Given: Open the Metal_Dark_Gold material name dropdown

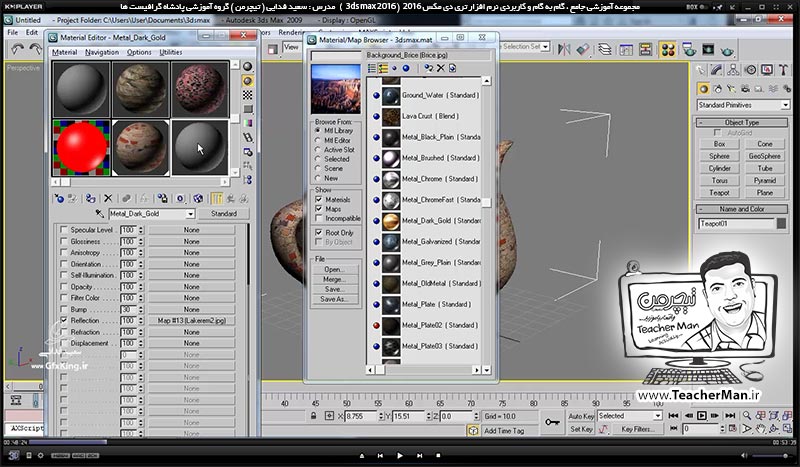Looking at the screenshot, I should (x=190, y=214).
